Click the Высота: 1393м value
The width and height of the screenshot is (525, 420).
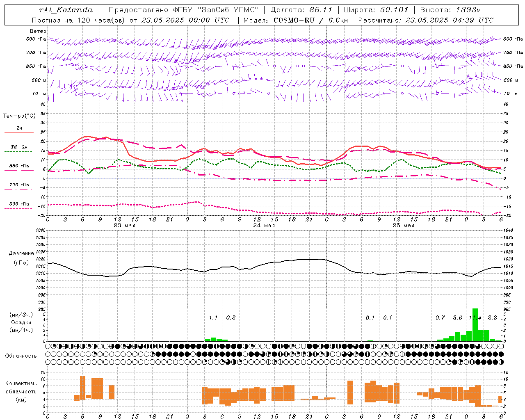pos(450,10)
